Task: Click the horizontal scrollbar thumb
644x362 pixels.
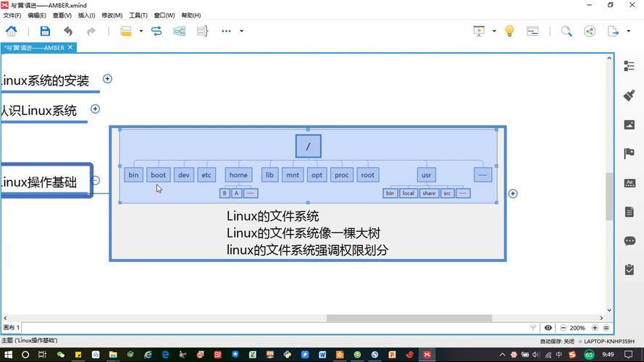Action: click(409, 318)
